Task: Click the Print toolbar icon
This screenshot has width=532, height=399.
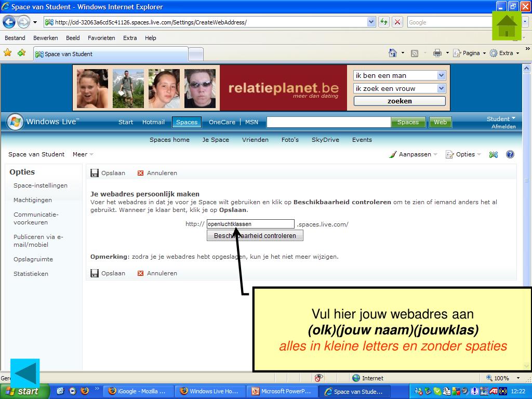Action: [x=437, y=53]
